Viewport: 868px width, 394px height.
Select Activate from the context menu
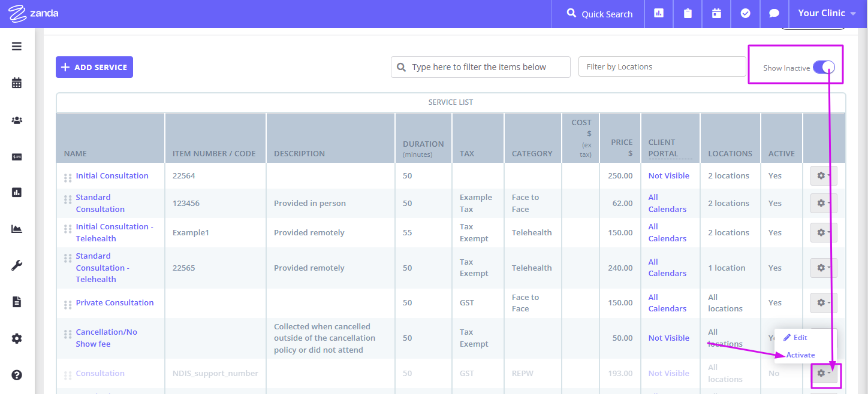(x=800, y=355)
